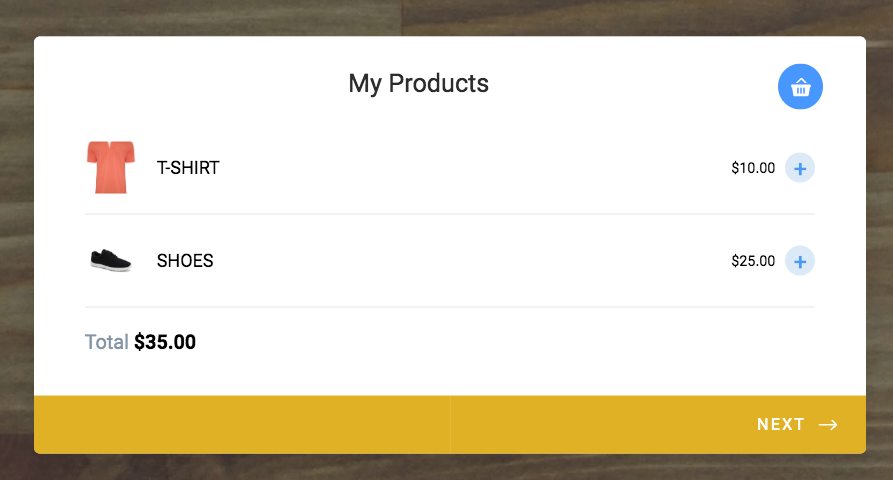This screenshot has height=480, width=893.
Task: Click the arrow icon beside NEXT
Action: pos(828,425)
